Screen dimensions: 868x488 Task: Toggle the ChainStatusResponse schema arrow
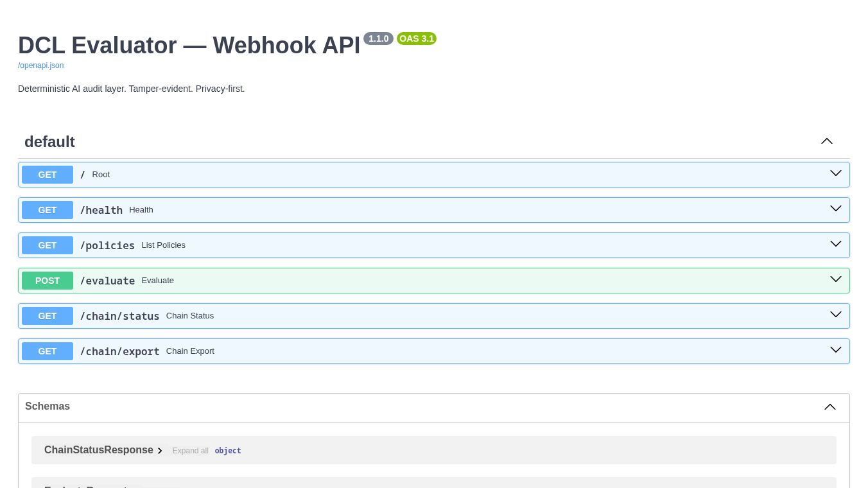(160, 451)
